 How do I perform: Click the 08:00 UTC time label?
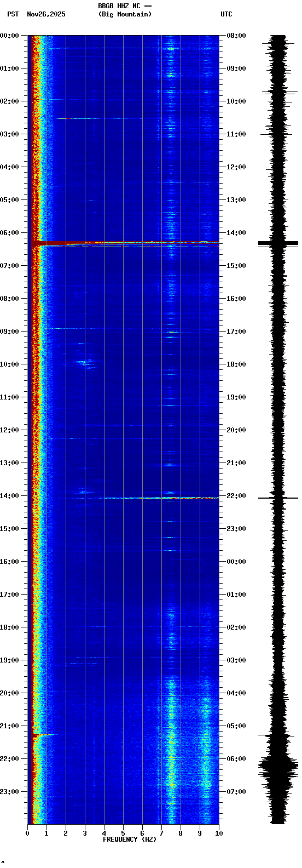point(236,36)
